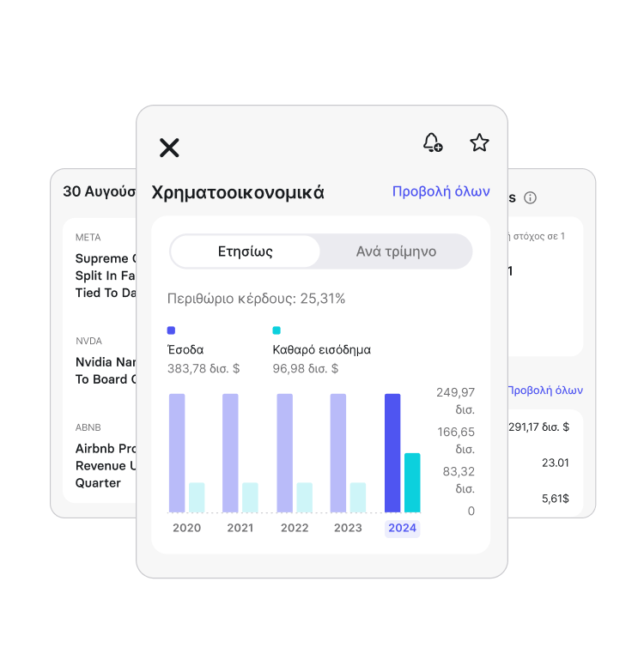644x666 pixels.
Task: Click the 2024 net income bar
Action: tap(412, 482)
